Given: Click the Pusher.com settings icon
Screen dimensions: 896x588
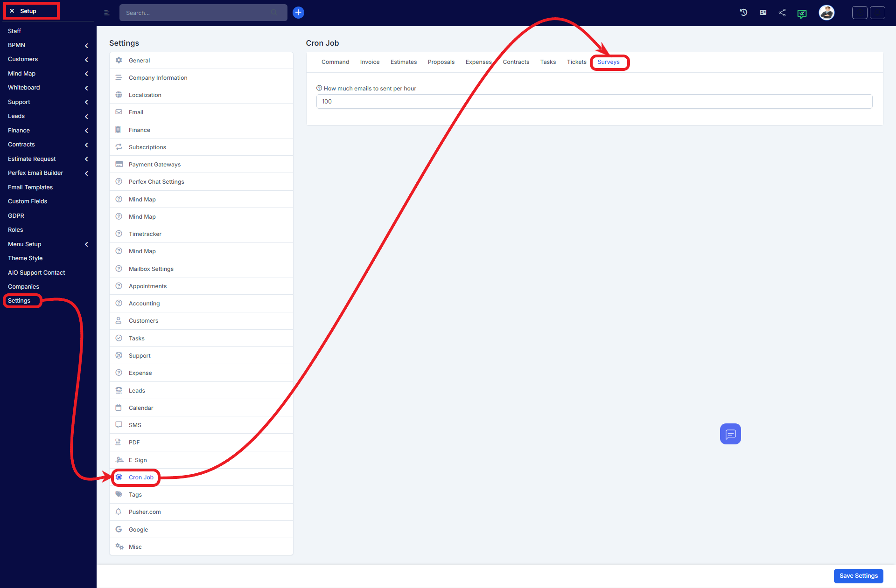Looking at the screenshot, I should [x=119, y=512].
